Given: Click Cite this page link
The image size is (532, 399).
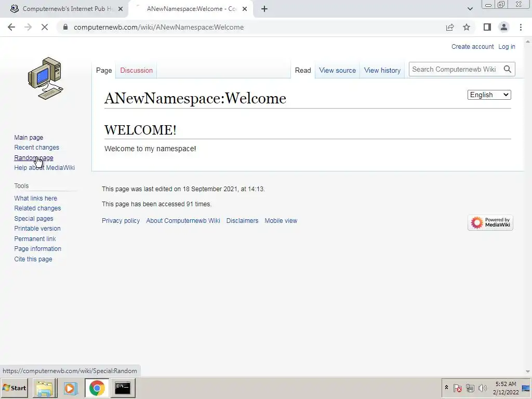Looking at the screenshot, I should (x=33, y=259).
